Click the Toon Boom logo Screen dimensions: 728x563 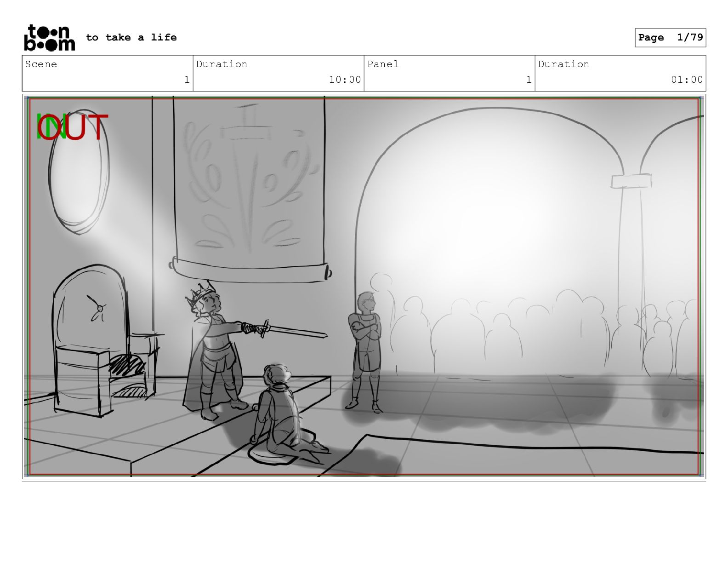pyautogui.click(x=49, y=37)
